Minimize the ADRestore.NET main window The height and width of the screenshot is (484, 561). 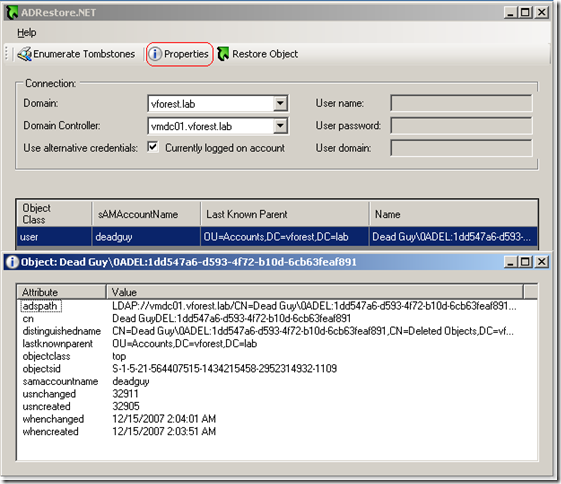point(511,13)
